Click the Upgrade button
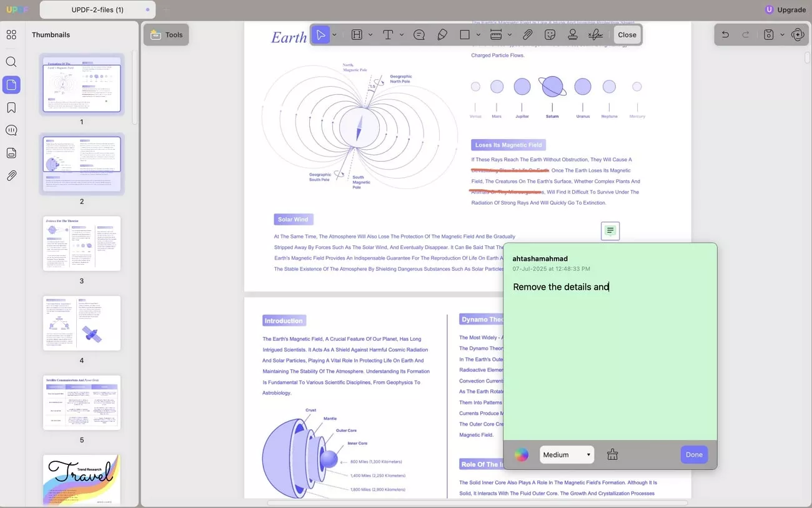 [791, 9]
